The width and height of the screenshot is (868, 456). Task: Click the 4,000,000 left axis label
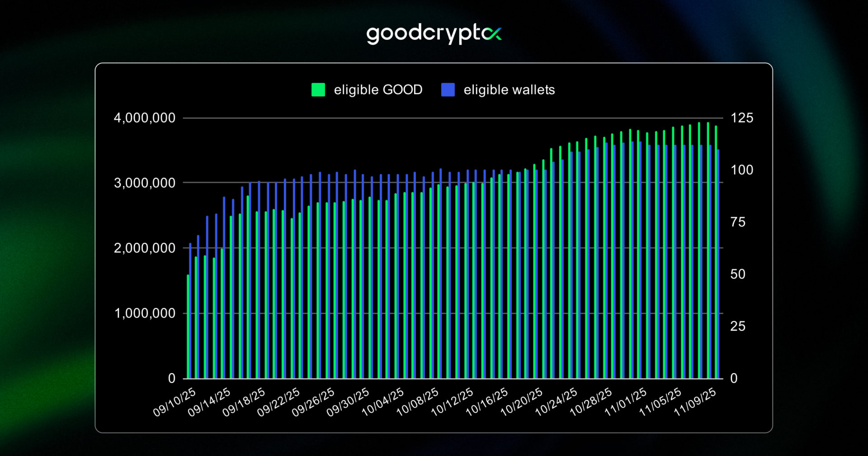tap(144, 118)
